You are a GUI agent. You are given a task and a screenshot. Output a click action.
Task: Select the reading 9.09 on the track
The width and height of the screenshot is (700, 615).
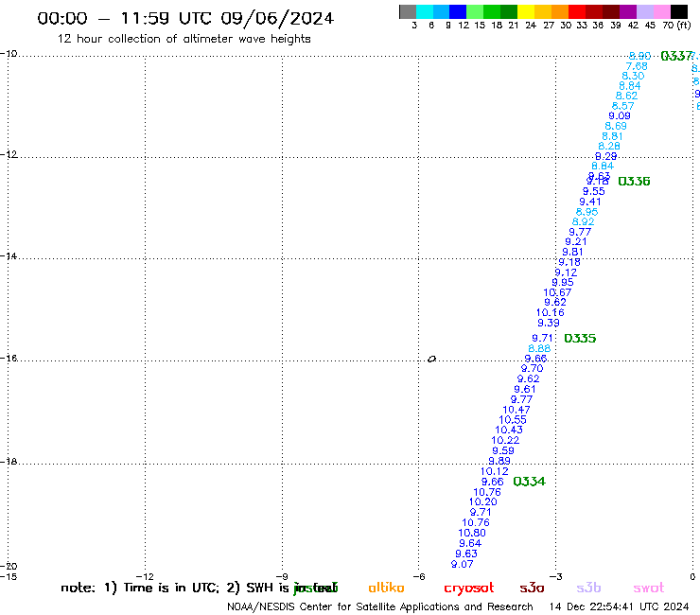click(x=620, y=115)
